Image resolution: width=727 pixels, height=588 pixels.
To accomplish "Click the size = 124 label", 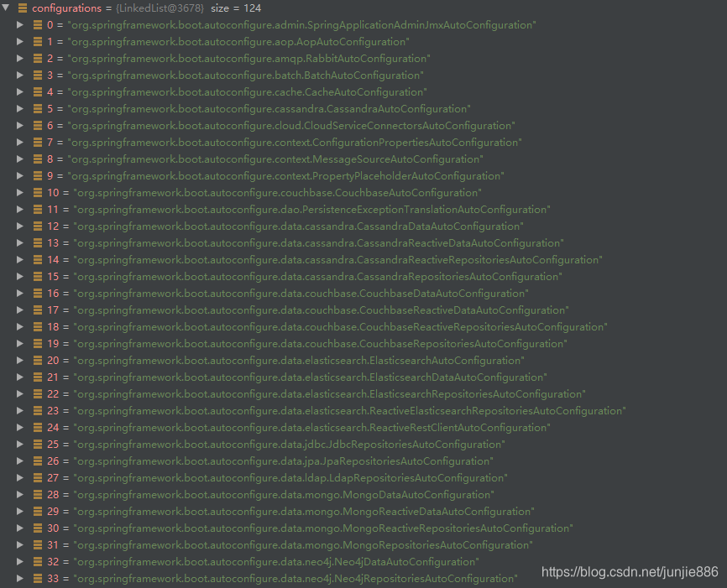I will pos(236,8).
